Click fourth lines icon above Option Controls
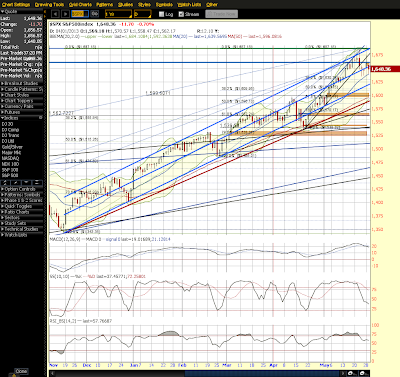The image size is (400, 377). tap(37, 183)
